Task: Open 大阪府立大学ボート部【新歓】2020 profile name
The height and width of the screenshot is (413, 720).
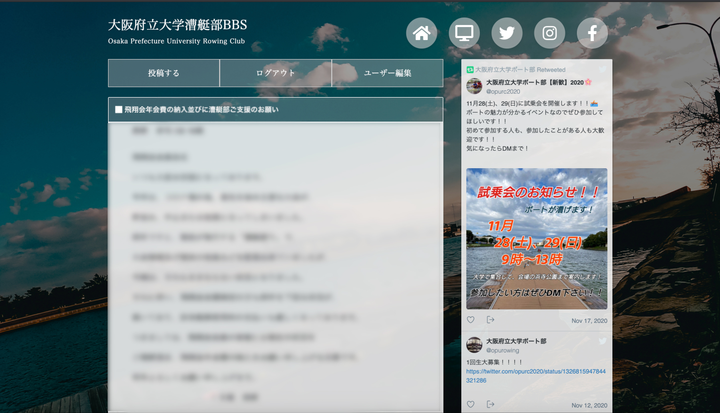Action: 539,82
